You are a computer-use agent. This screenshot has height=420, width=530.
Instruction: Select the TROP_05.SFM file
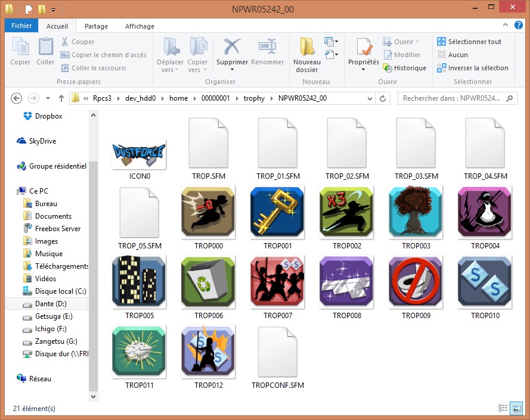140,219
